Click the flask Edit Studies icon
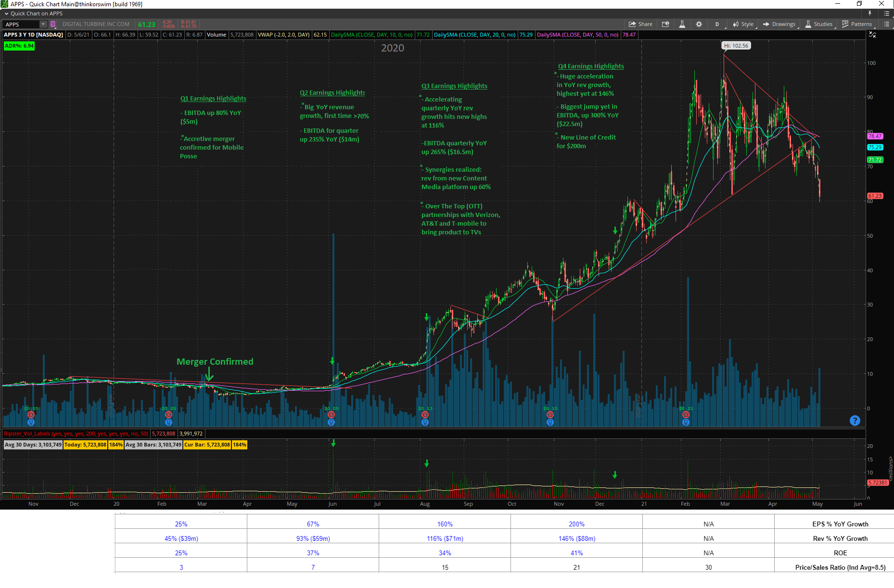The width and height of the screenshot is (894, 588). [x=682, y=24]
